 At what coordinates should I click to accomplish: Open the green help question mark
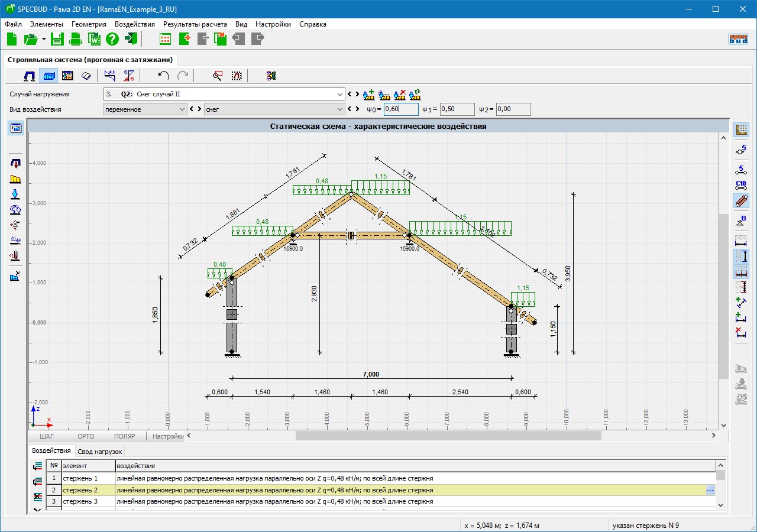[x=112, y=40]
